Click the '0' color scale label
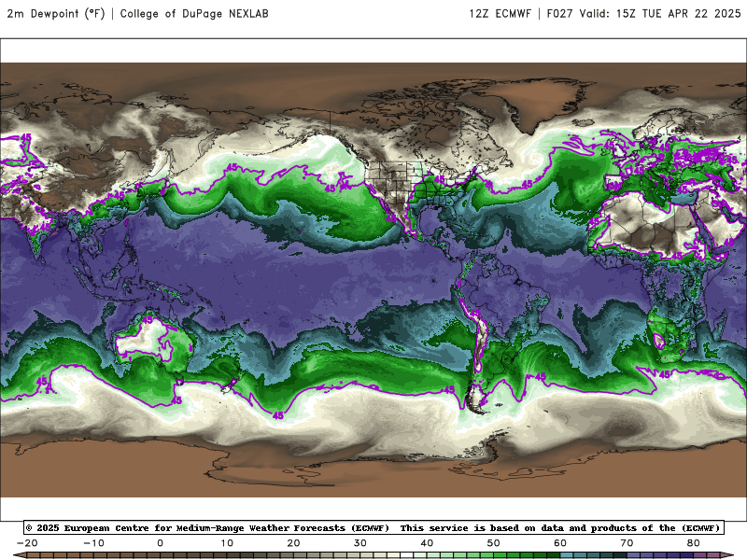 pyautogui.click(x=160, y=543)
